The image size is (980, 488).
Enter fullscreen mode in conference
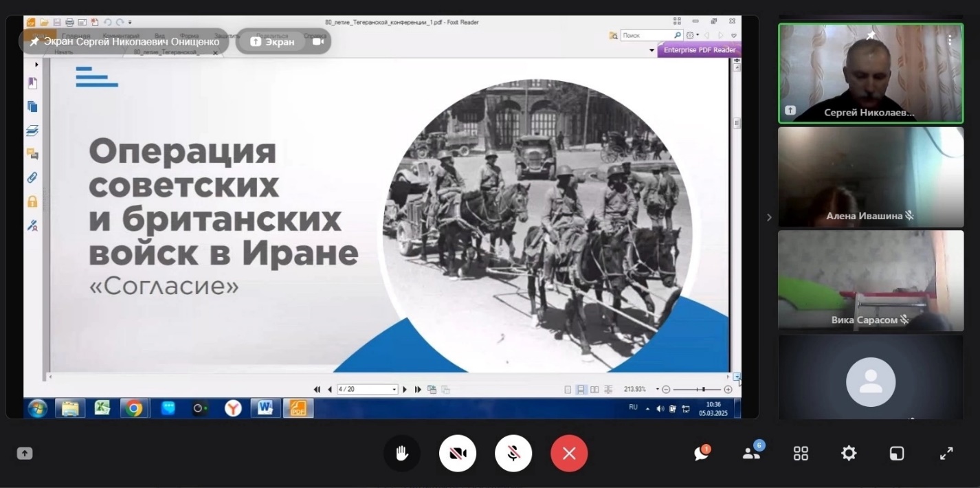946,453
